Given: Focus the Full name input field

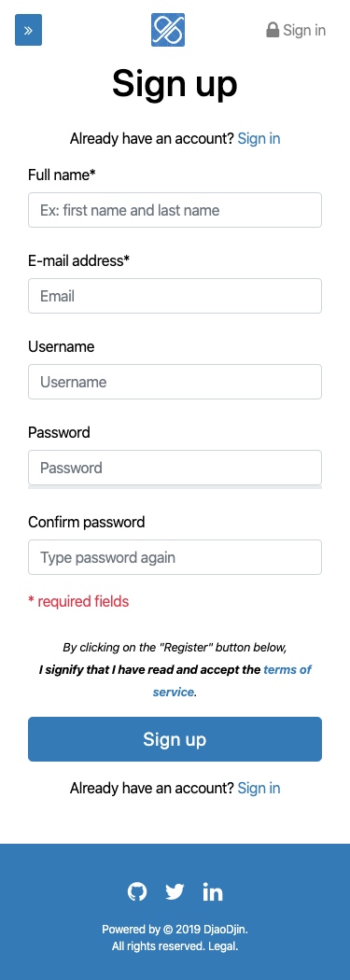Looking at the screenshot, I should [175, 210].
